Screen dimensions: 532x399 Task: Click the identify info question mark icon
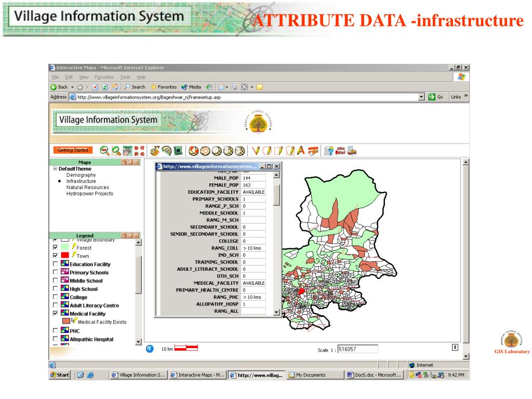(x=328, y=151)
